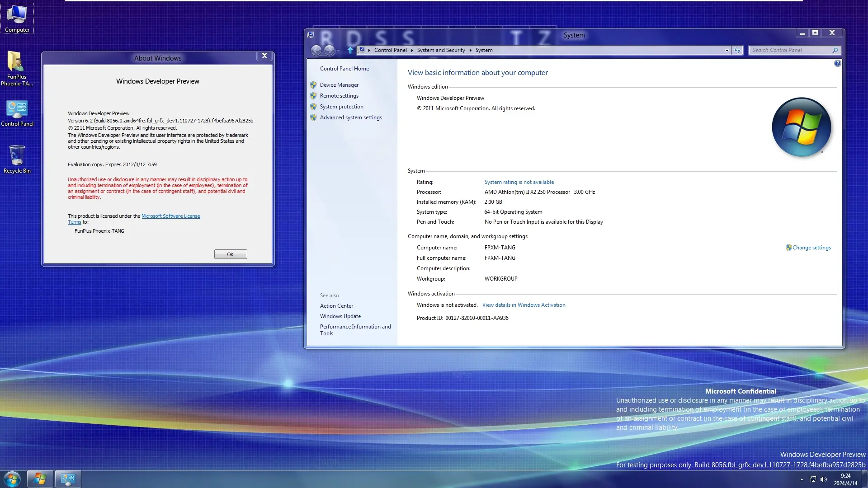868x488 pixels.
Task: Open Performance Information and Tools link
Action: coord(355,330)
